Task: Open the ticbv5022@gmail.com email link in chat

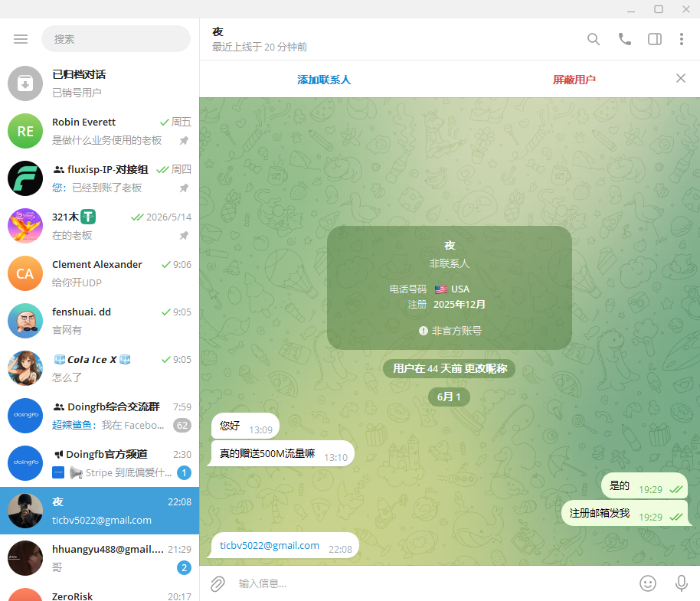Action: coord(269,545)
